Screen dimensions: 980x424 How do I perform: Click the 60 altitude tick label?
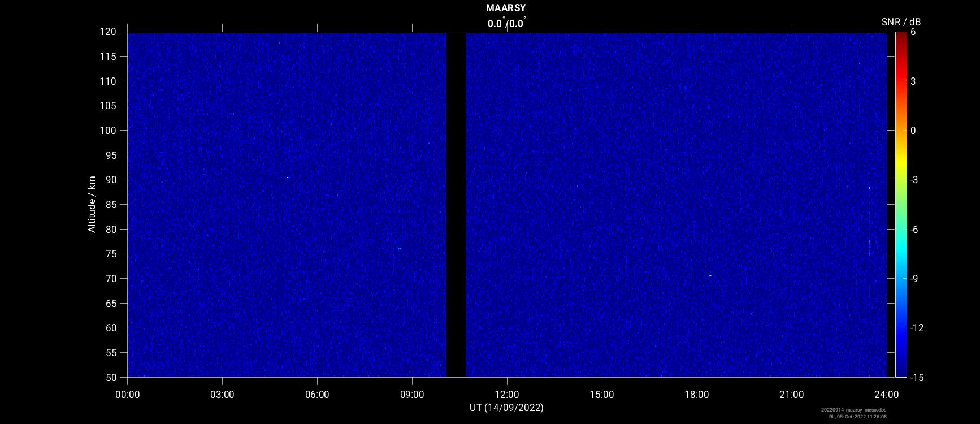coord(111,328)
